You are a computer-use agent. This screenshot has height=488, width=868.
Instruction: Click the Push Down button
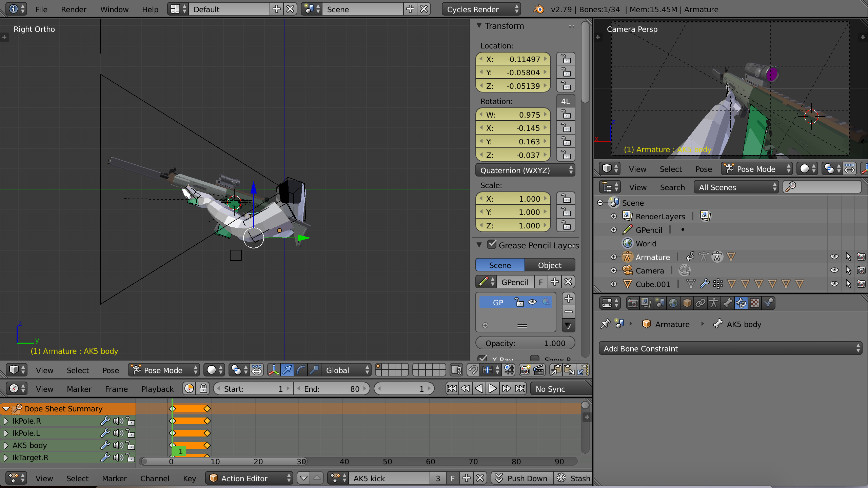tap(522, 478)
